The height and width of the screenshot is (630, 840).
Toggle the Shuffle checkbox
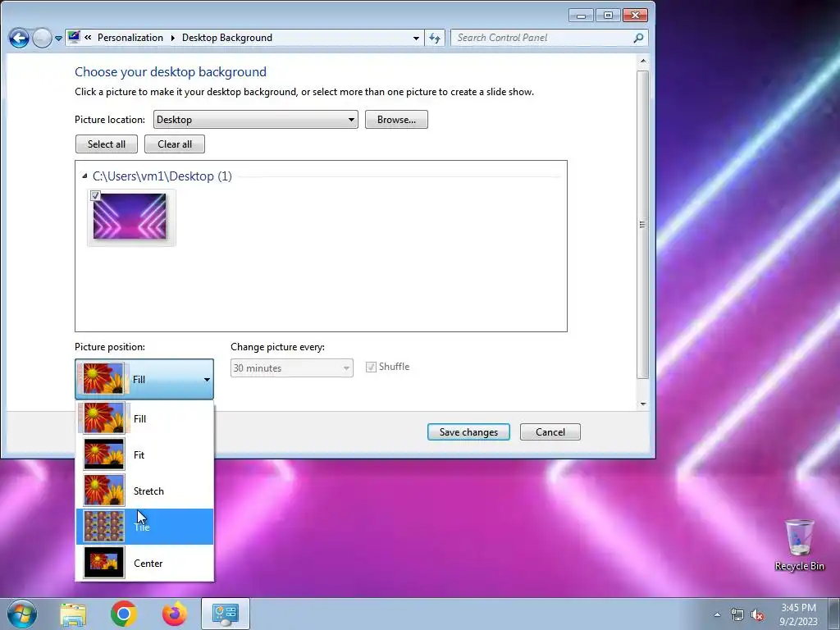coord(371,367)
